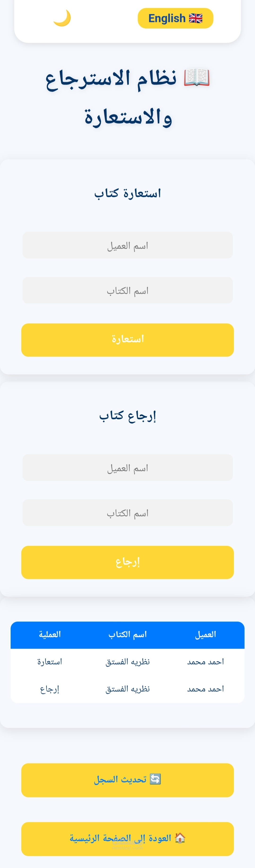Toggle dark mode with the moon icon

point(62,18)
